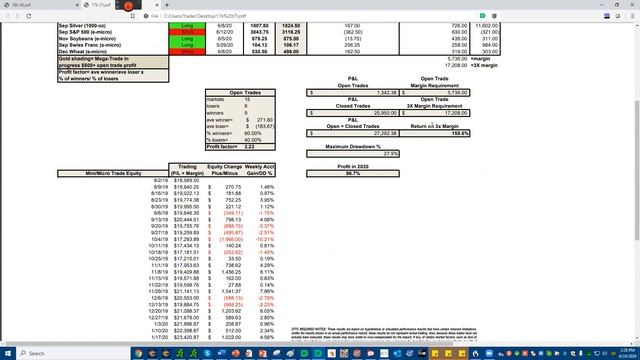The width and height of the screenshot is (640, 360).
Task: Open the new tab plus button
Action: (x=167, y=5)
